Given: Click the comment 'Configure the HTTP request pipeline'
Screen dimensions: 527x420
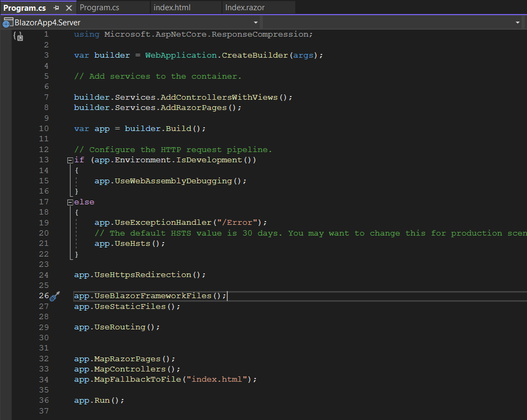Looking at the screenshot, I should [x=173, y=150].
